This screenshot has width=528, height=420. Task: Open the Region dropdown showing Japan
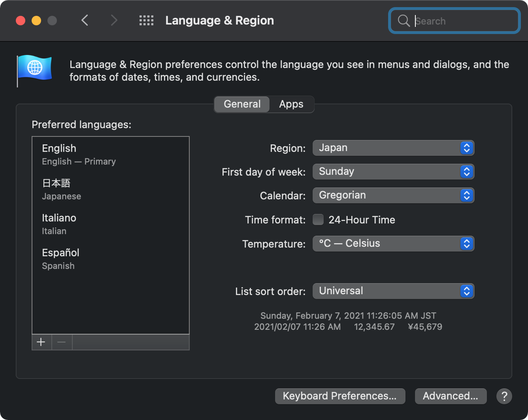click(393, 148)
